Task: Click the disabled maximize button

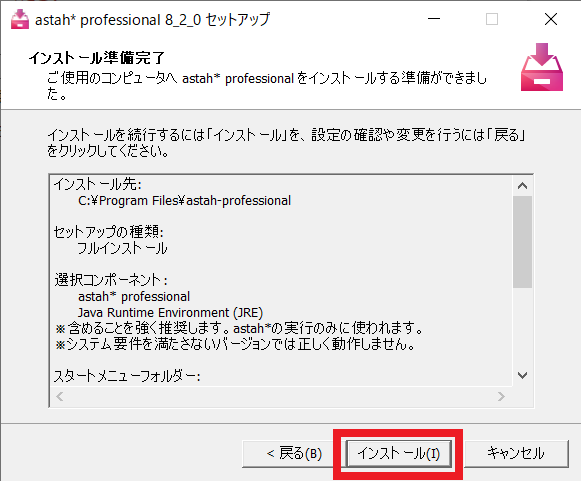Action: pyautogui.click(x=492, y=19)
